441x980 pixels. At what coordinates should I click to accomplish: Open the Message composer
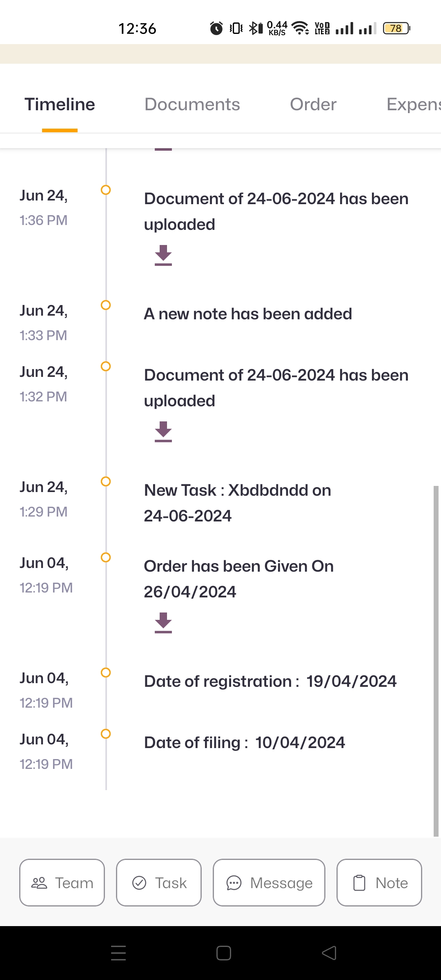pos(269,883)
